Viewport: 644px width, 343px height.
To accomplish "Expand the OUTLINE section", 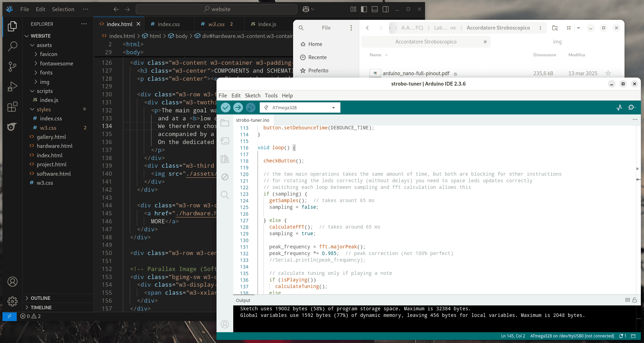I will click(40, 298).
